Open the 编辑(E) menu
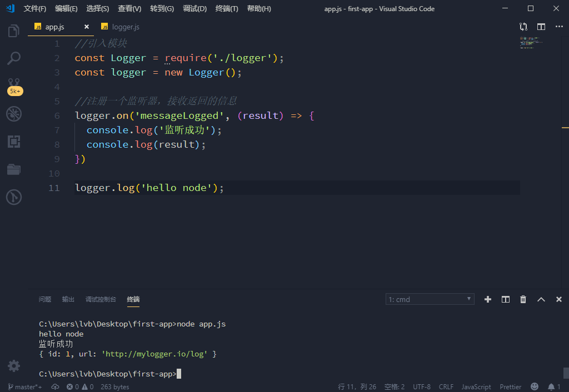Screen dimensions: 569x392 (66, 9)
